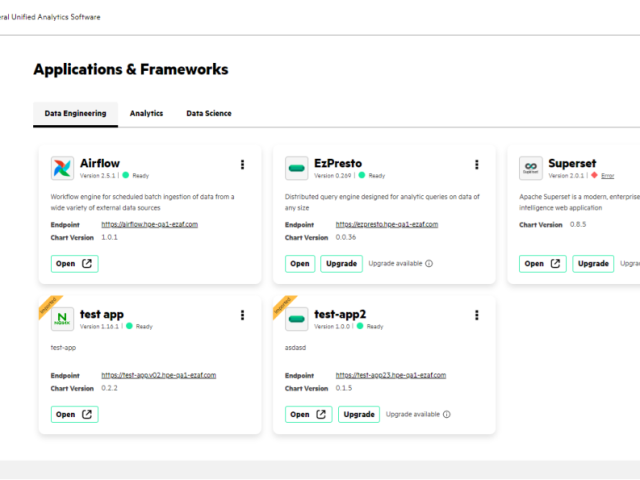Click the 'asdasd' description text
640x480 pixels.
[296, 348]
